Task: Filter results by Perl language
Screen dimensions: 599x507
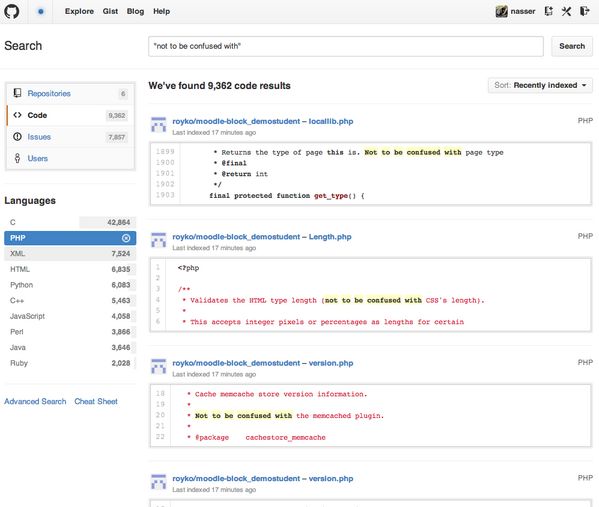Action: [70, 332]
